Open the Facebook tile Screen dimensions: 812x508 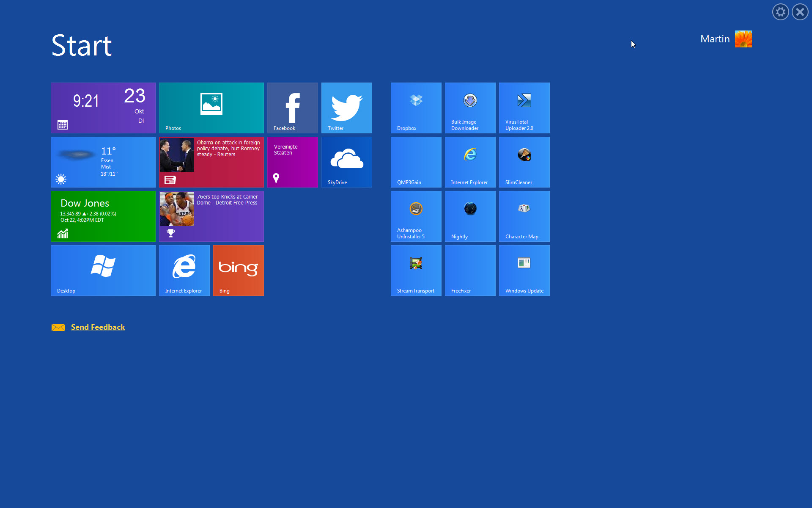(x=293, y=108)
